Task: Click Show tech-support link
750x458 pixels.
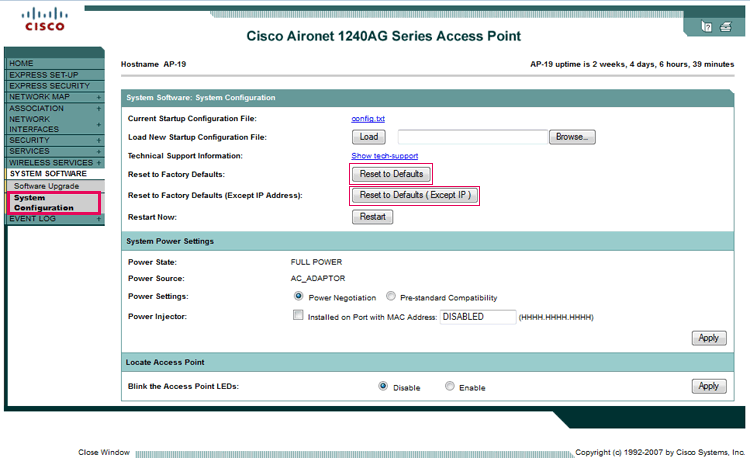Action: click(385, 156)
